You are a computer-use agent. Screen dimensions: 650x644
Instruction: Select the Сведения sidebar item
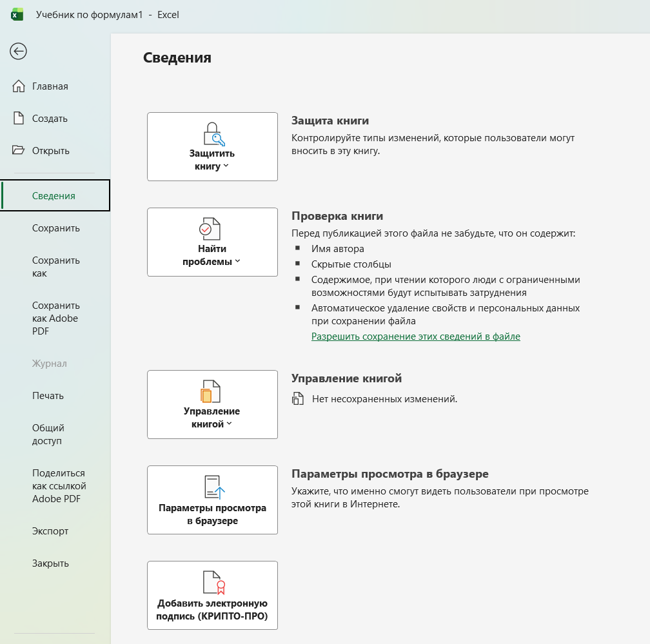55,195
